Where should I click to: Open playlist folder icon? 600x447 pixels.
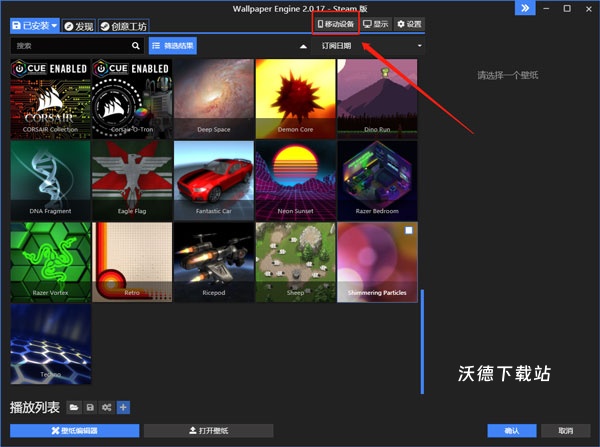pyautogui.click(x=74, y=408)
